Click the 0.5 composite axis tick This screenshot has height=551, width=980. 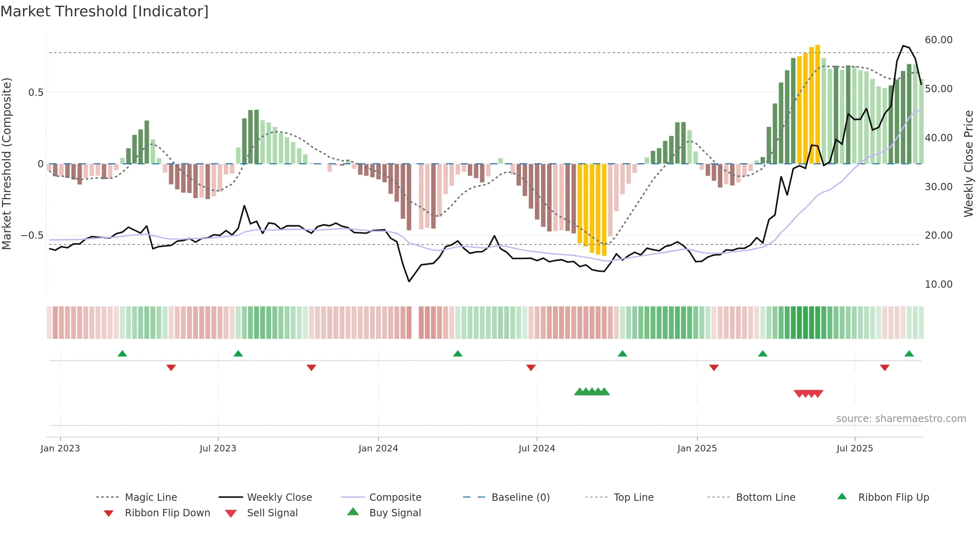pos(36,93)
